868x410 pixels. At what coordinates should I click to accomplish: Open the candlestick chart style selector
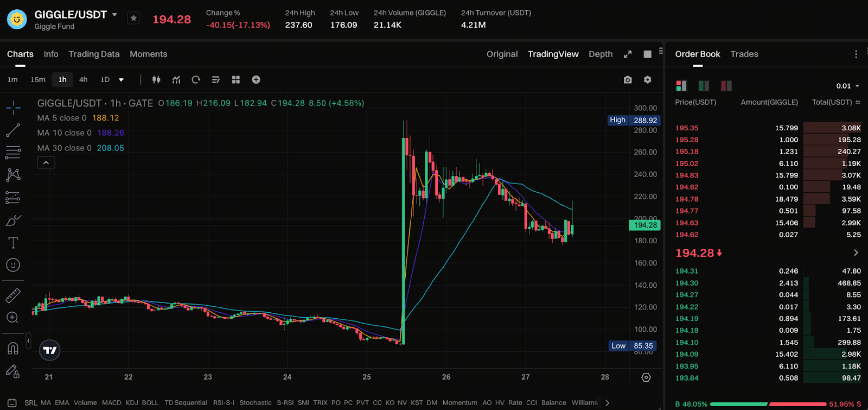coord(156,80)
